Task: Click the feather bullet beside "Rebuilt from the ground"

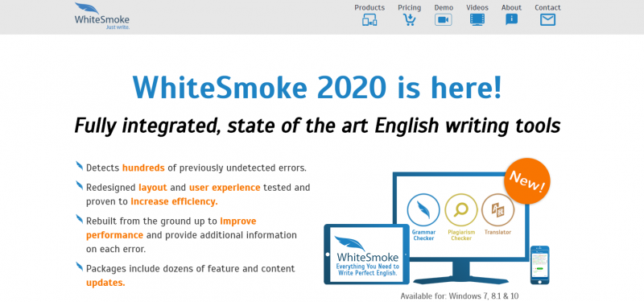Action: point(79,219)
